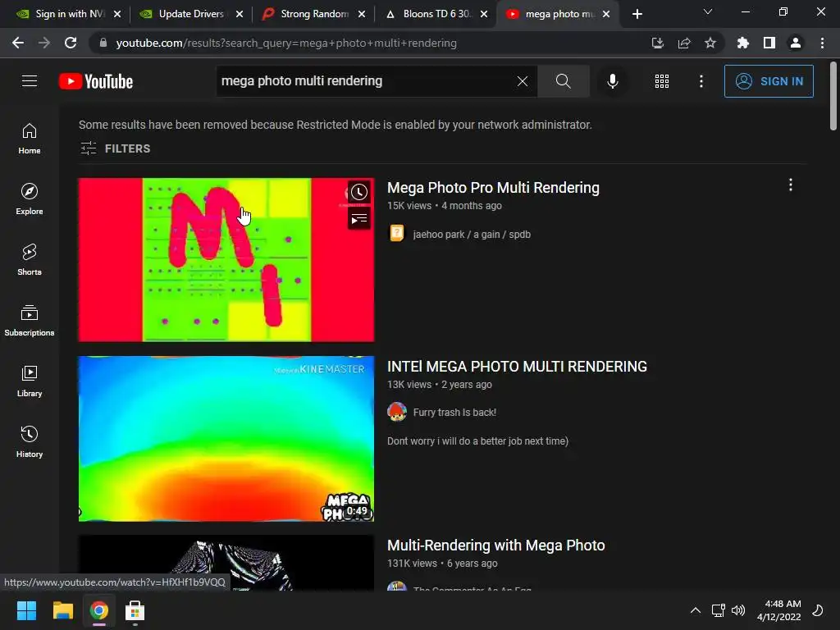
Task: Open Subscriptions in the sidebar
Action: click(30, 321)
